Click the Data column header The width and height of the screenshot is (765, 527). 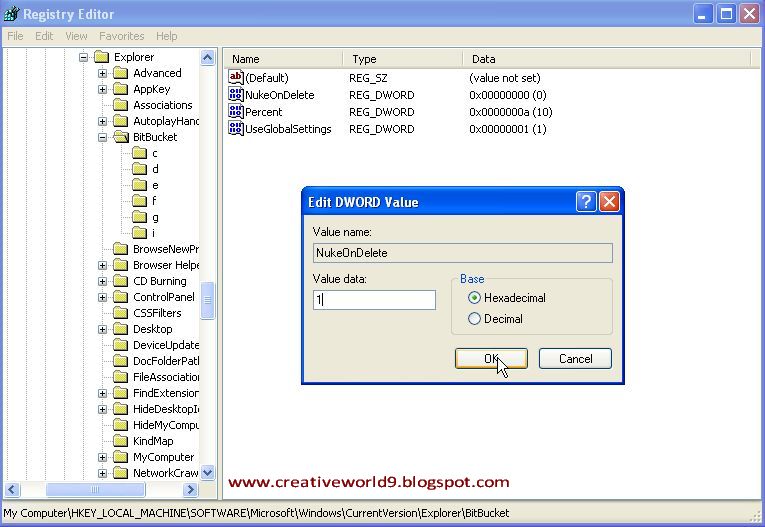(606, 59)
